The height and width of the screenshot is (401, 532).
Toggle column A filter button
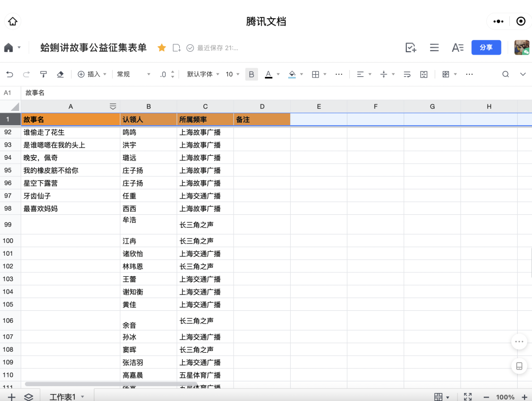pyautogui.click(x=113, y=106)
